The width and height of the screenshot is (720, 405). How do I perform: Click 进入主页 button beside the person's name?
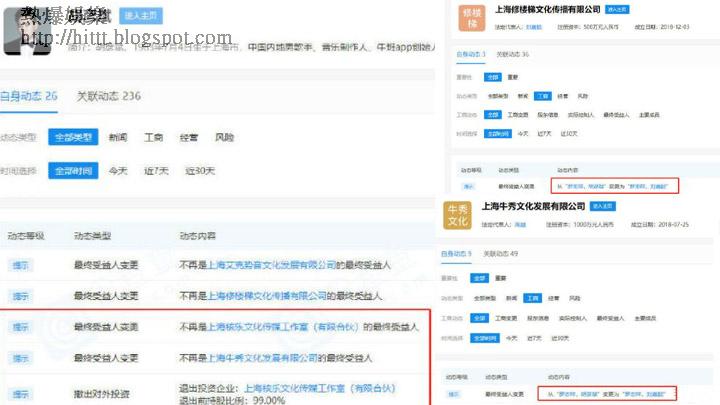pyautogui.click(x=141, y=16)
